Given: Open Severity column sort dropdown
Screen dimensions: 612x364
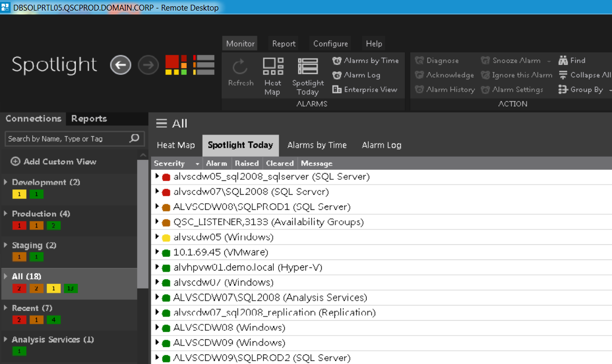Looking at the screenshot, I should pos(197,164).
